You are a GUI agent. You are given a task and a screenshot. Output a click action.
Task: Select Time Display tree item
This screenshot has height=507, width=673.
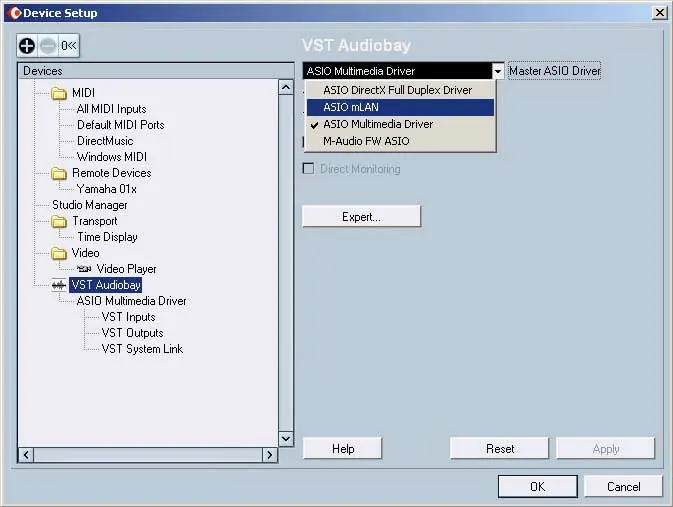point(107,237)
